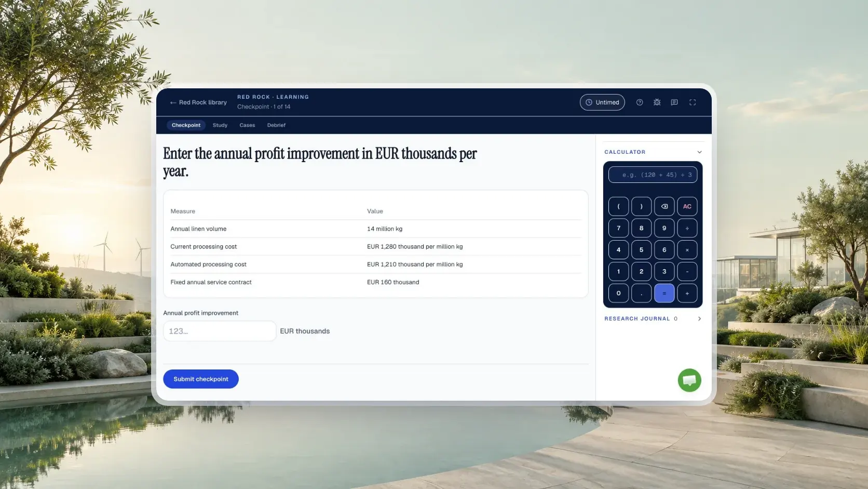Click the calculator divide key
Screen dimensions: 868x489
pyautogui.click(x=687, y=228)
